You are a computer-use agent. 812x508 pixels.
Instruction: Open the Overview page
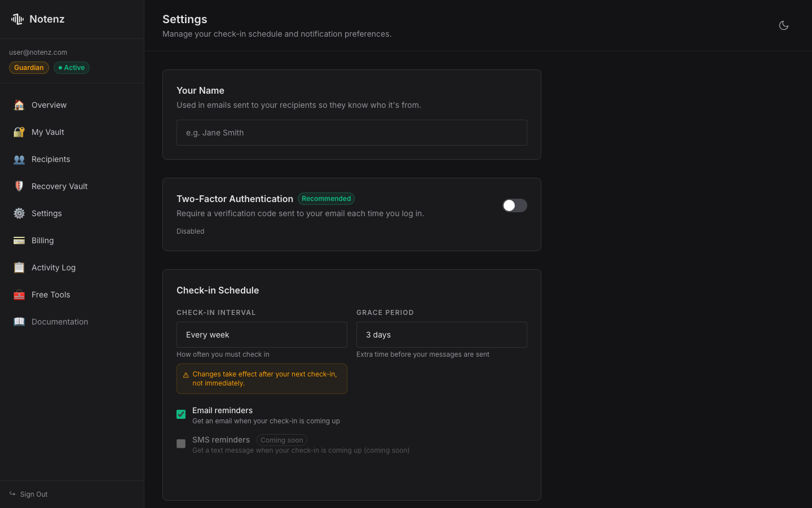pyautogui.click(x=72, y=105)
